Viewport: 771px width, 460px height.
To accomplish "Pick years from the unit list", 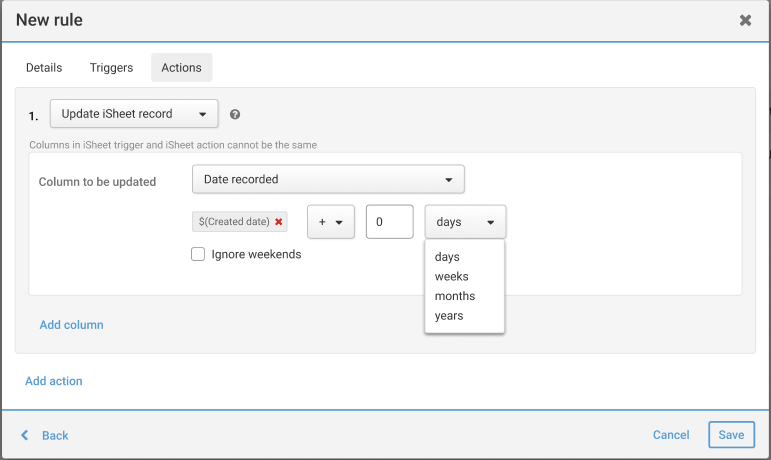I will point(449,316).
